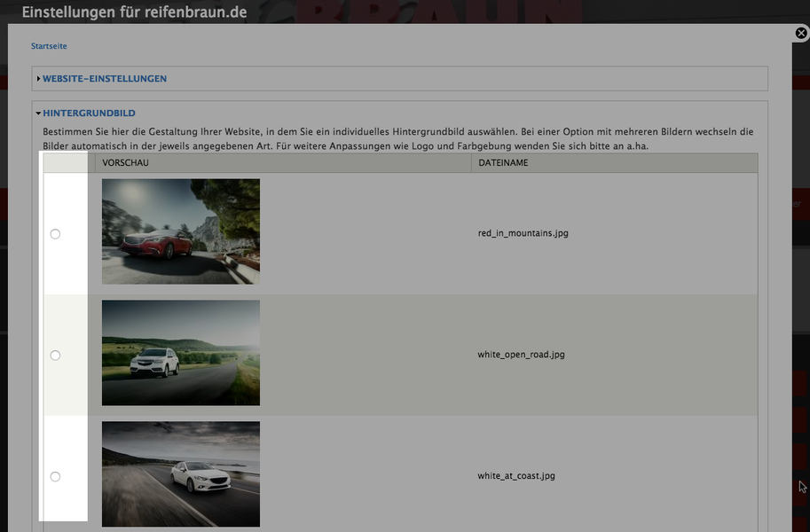Click the empty selection column header cell
This screenshot has height=532, width=810.
[68, 163]
